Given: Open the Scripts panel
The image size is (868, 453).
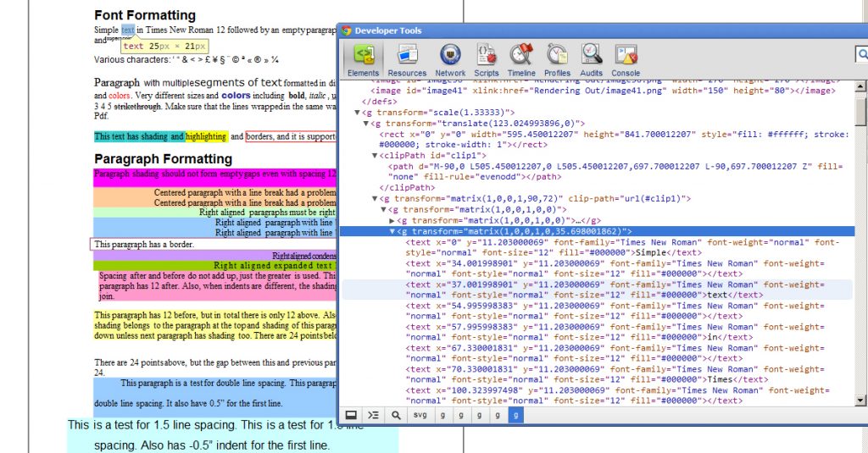Looking at the screenshot, I should [486, 60].
